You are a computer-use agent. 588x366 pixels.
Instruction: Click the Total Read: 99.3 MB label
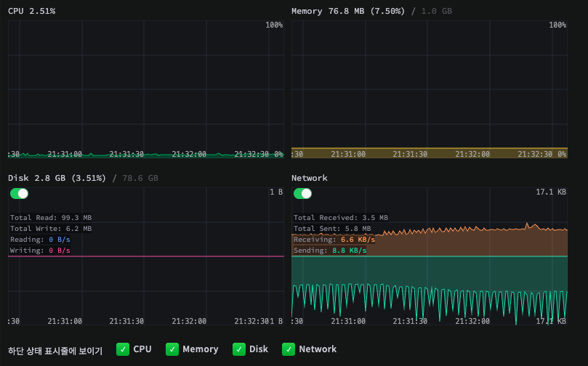point(51,218)
